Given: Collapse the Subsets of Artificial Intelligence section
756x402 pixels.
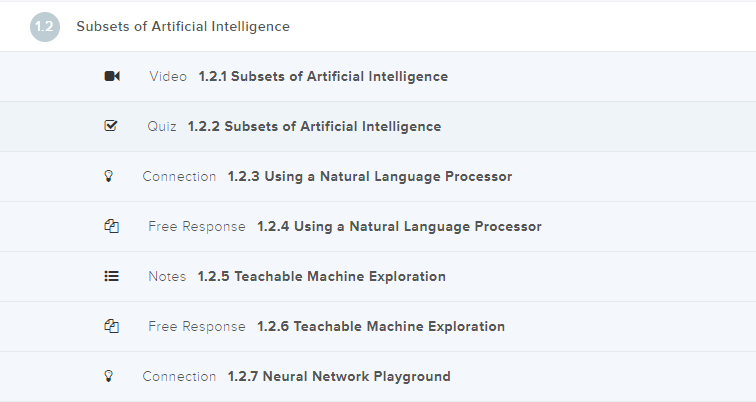Looking at the screenshot, I should pos(183,27).
